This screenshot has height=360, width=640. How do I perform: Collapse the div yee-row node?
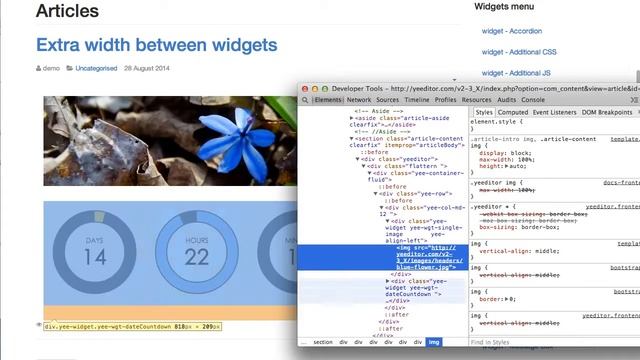tap(376, 193)
